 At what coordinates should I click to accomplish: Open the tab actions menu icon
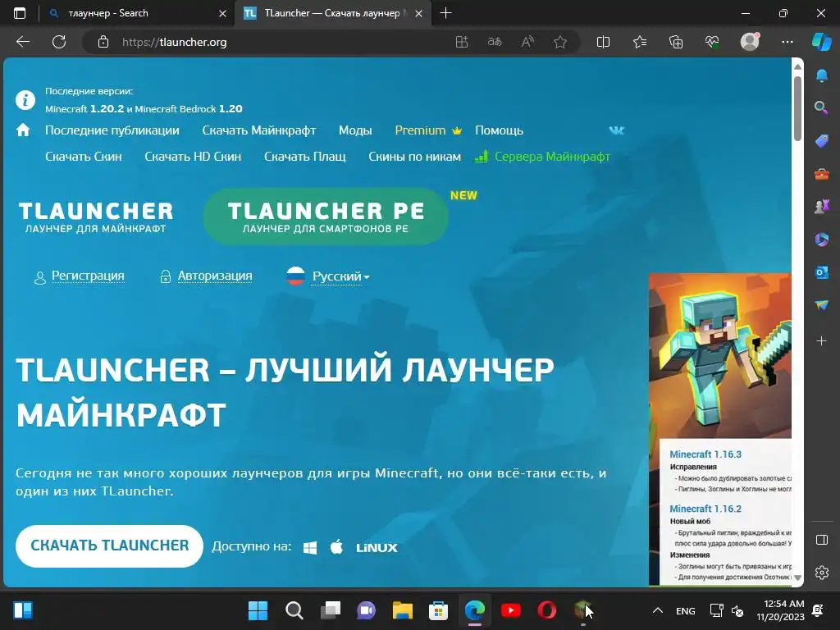point(20,13)
